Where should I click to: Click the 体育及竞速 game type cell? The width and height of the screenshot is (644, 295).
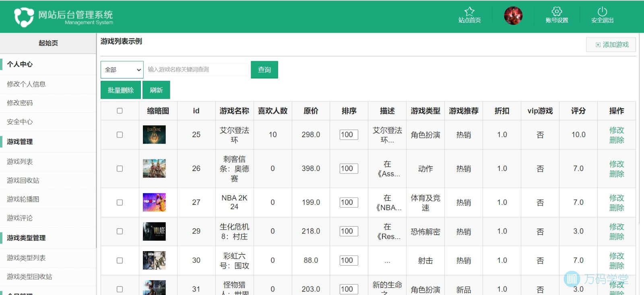coord(425,202)
